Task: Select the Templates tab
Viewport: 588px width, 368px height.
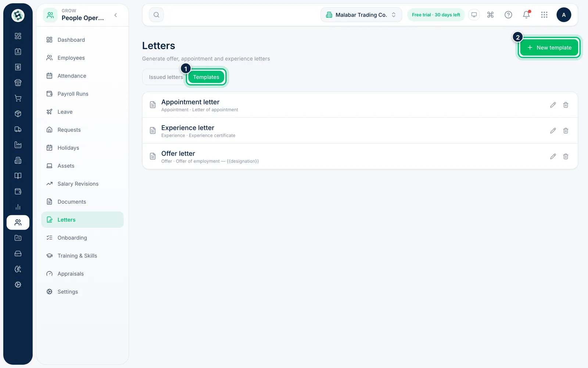Action: (206, 77)
